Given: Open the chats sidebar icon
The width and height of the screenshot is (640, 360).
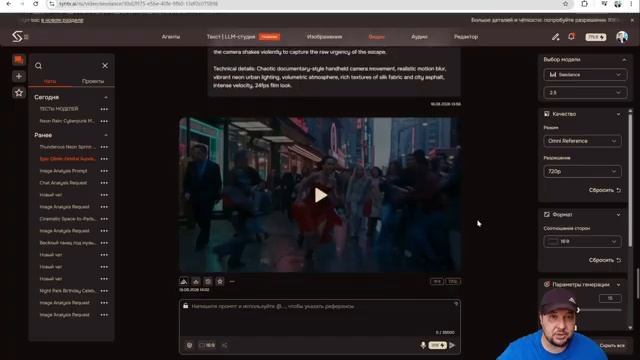Looking at the screenshot, I should coord(18,60).
